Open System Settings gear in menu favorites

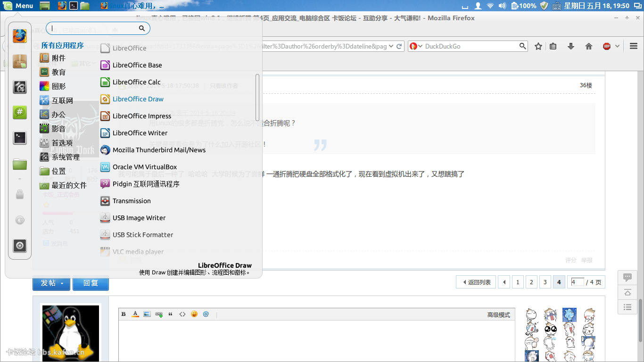tap(19, 87)
